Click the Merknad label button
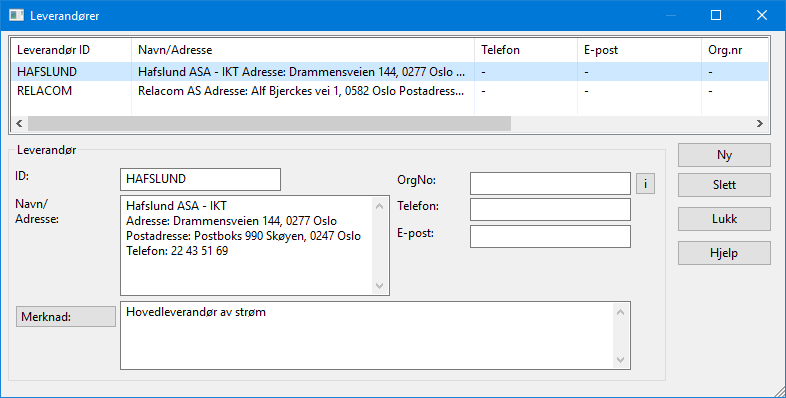Screen dimensions: 786x398 [x=66, y=317]
